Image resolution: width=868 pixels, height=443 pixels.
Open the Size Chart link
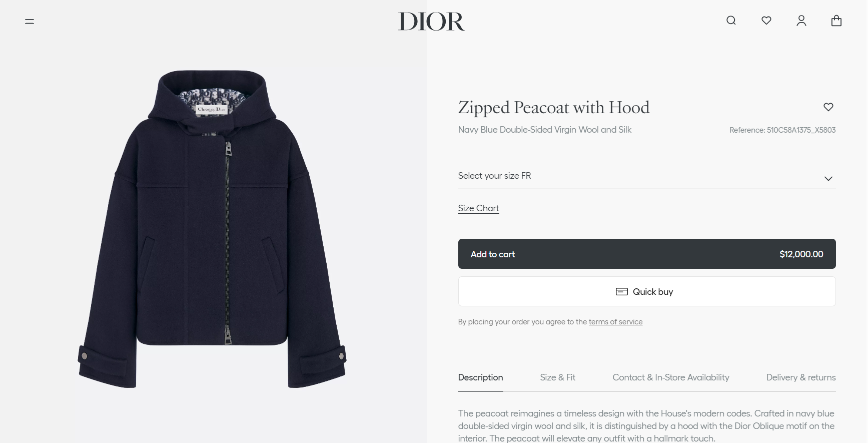(x=478, y=208)
